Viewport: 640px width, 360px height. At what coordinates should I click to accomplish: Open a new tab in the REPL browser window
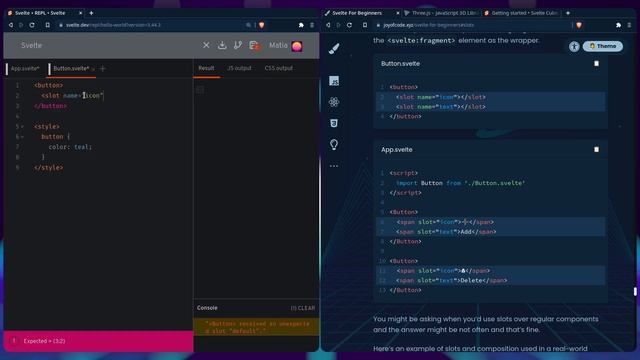click(x=91, y=13)
